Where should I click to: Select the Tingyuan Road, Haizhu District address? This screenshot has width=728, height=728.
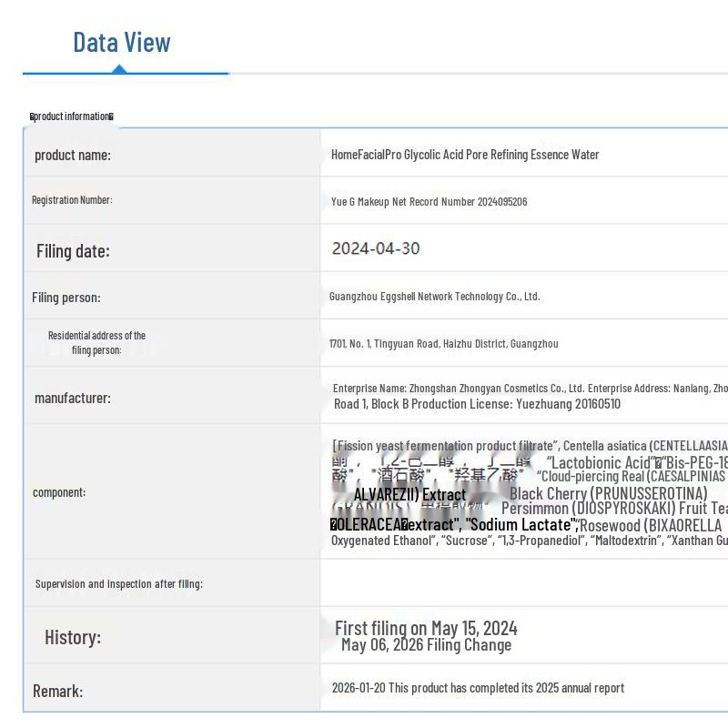[x=443, y=344]
